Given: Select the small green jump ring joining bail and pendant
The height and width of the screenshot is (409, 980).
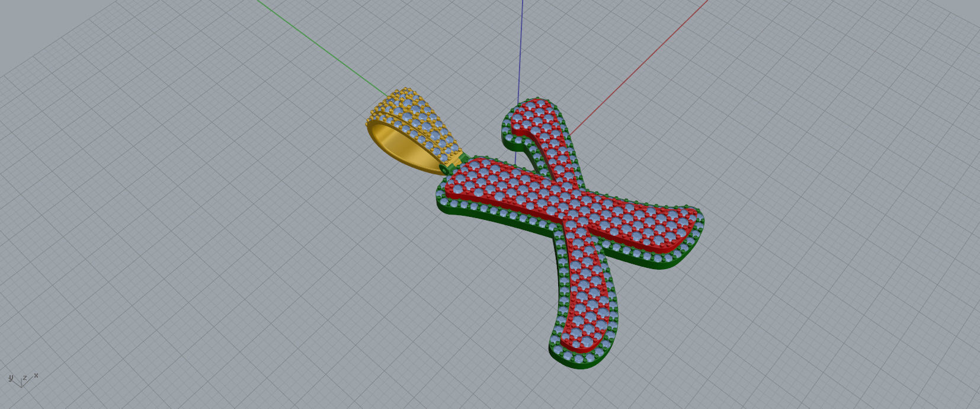Looking at the screenshot, I should tap(445, 170).
